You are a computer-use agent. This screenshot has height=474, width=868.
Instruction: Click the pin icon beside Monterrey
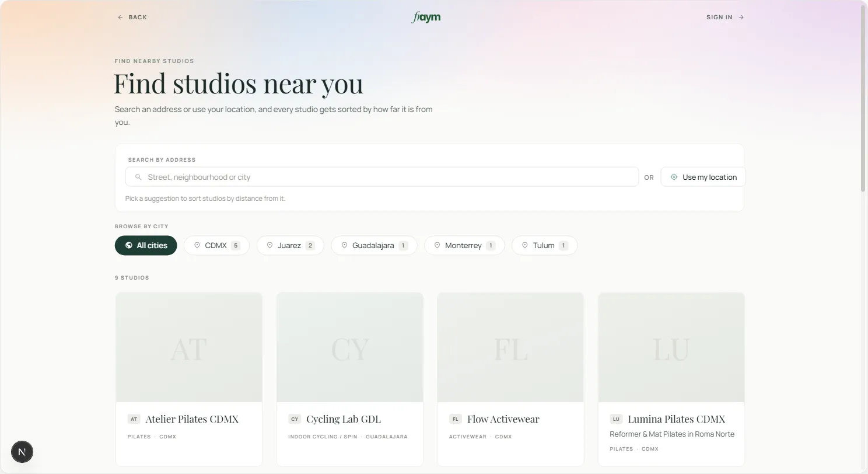[437, 245]
